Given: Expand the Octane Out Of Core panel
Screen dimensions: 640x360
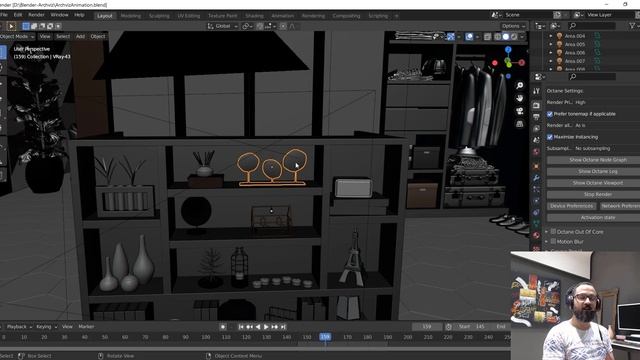Looking at the screenshot, I should 547,231.
